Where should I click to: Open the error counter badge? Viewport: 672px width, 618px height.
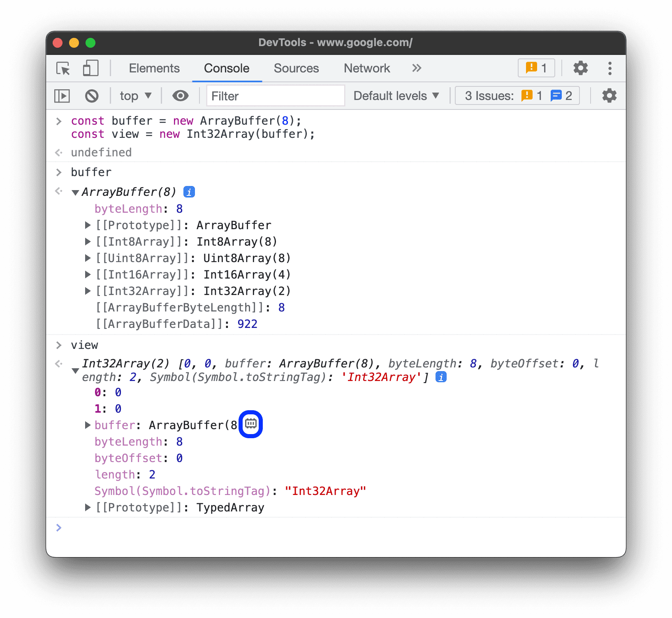click(536, 68)
